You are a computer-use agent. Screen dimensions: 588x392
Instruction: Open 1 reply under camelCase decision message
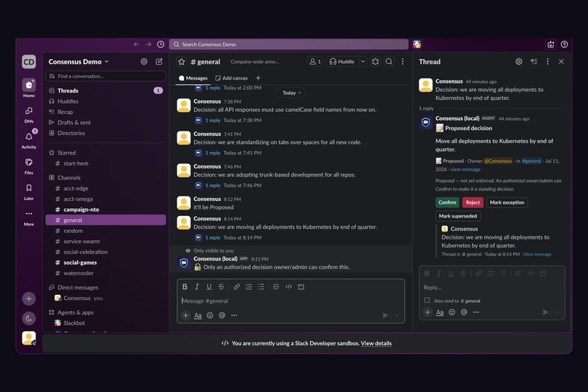click(x=212, y=120)
